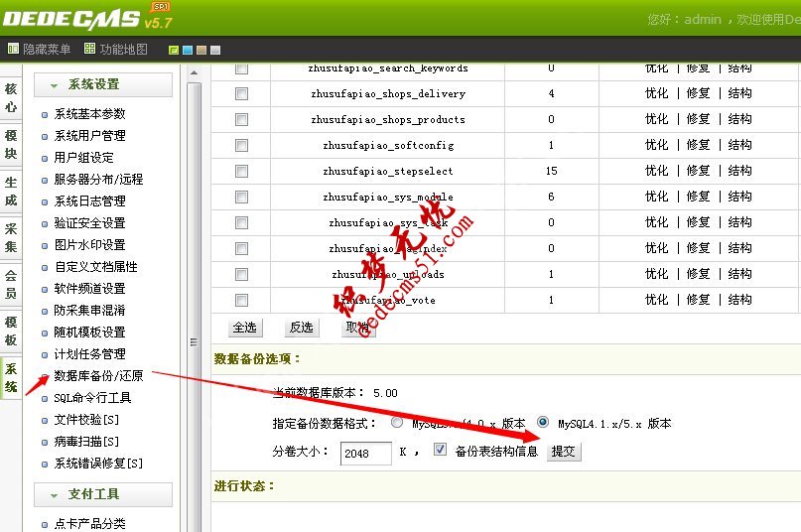The width and height of the screenshot is (801, 532).
Task: Click the hide menu icon (隐藏菜单)
Action: coord(13,49)
